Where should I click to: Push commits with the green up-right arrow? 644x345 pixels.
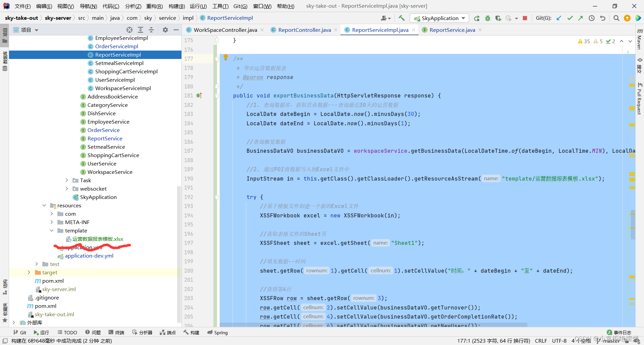pos(581,18)
